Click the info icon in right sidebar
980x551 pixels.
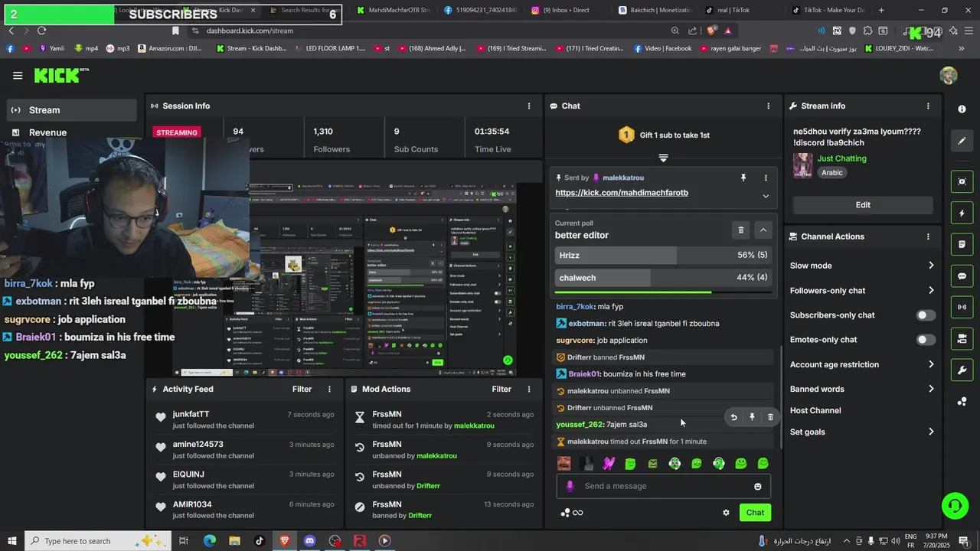[x=962, y=109]
